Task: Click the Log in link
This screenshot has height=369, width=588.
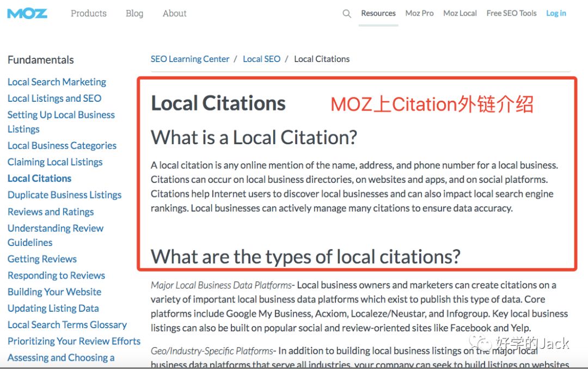Action: coord(556,13)
